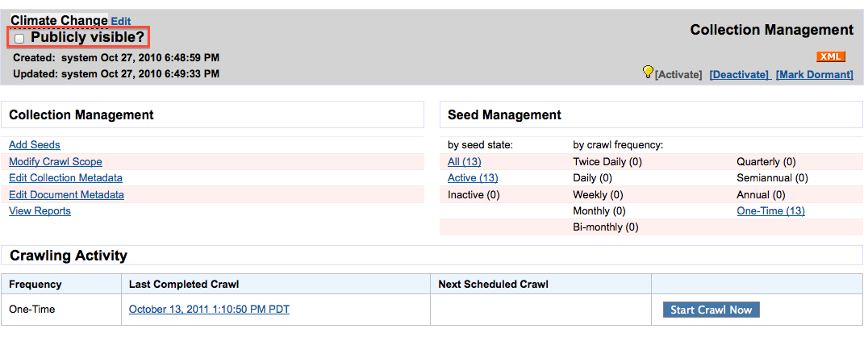Click the lightbulb Activate icon
Image resolution: width=868 pixels, height=337 pixels.
pyautogui.click(x=647, y=72)
